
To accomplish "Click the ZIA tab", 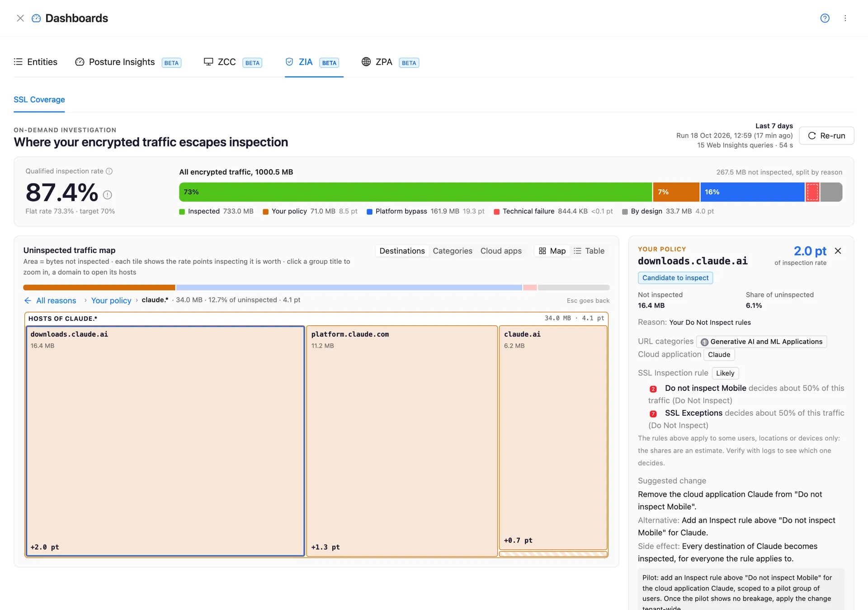I will (x=312, y=62).
